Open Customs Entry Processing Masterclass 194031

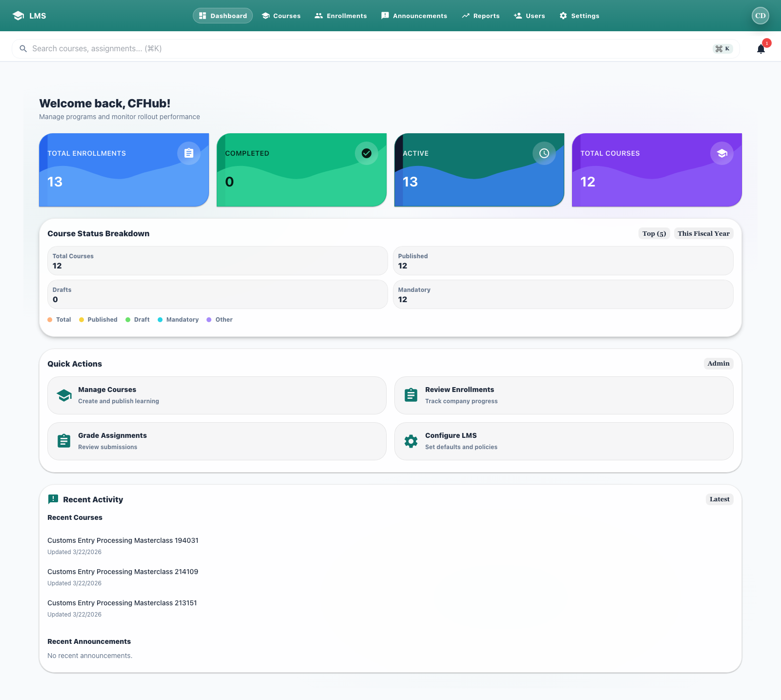123,540
